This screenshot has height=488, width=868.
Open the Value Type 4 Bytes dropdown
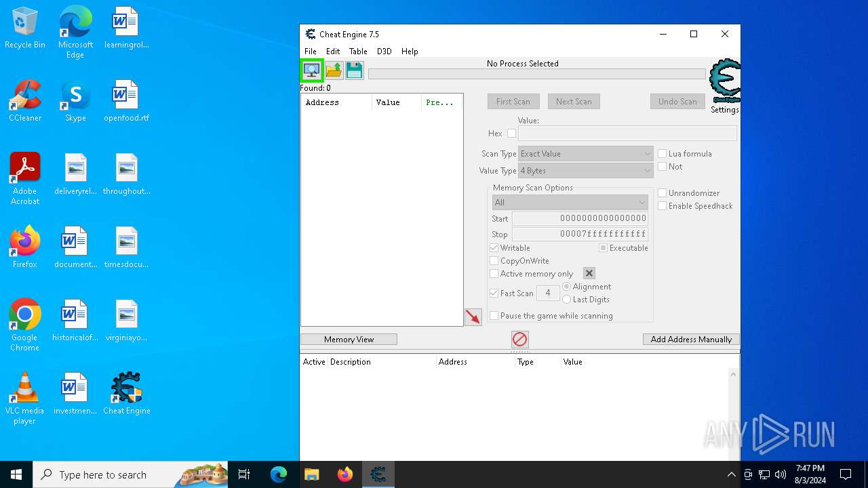click(x=585, y=171)
